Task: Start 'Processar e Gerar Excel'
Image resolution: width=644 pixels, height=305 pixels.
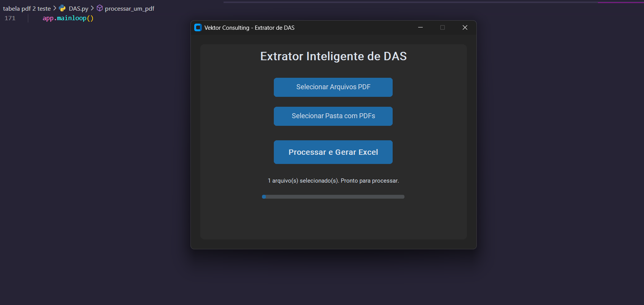Action: point(333,152)
